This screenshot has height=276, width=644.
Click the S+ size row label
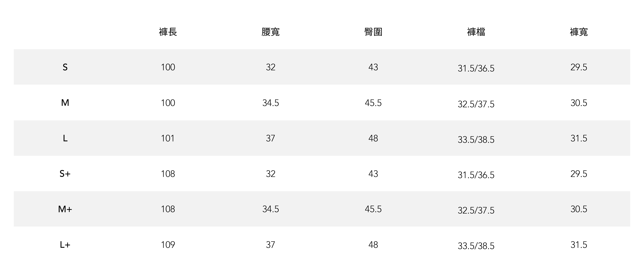click(x=65, y=174)
